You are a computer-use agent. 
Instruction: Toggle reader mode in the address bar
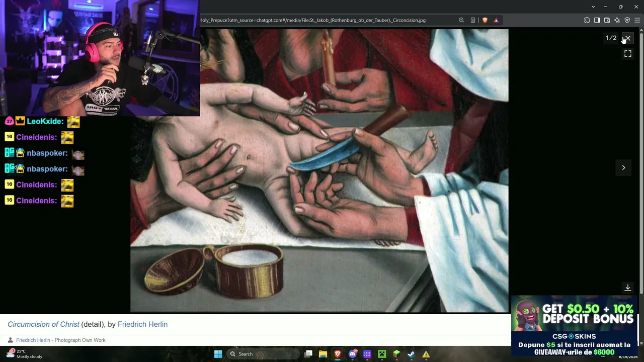(x=473, y=20)
